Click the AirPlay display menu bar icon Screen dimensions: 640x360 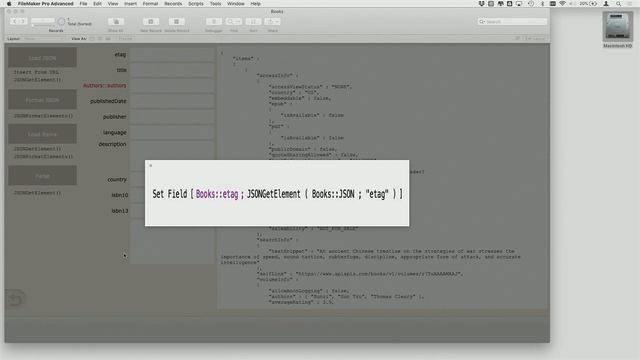[519, 4]
